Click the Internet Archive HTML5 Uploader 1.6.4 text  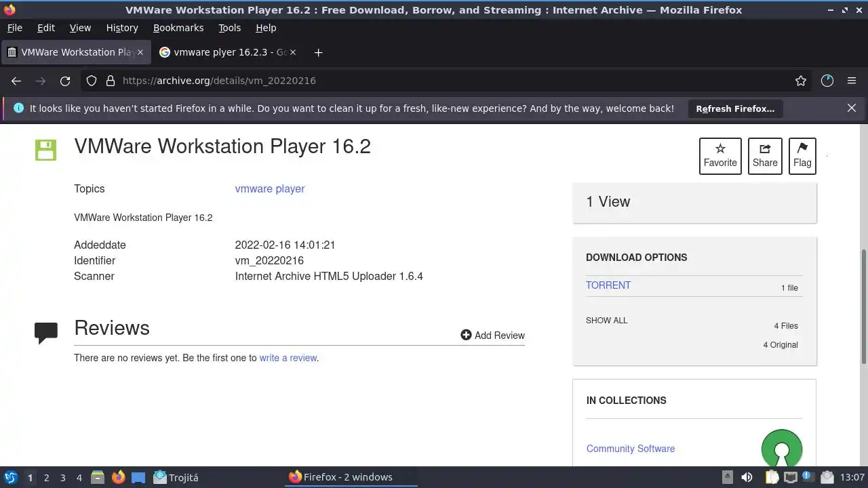click(x=329, y=277)
